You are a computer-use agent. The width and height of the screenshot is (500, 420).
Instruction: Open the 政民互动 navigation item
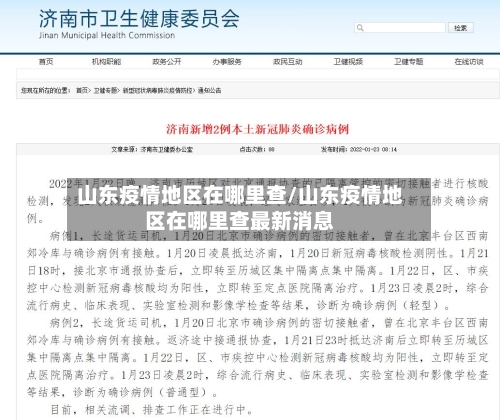[x=288, y=62]
